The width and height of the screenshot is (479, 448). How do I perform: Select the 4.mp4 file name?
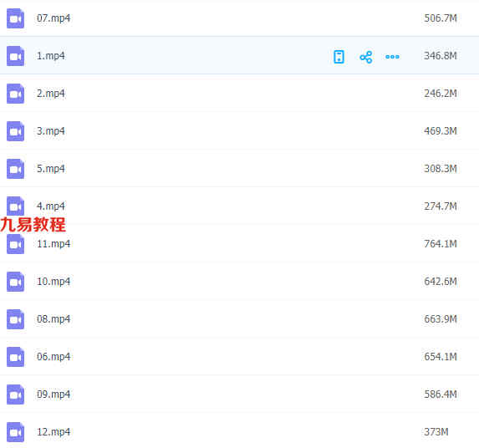(x=51, y=206)
